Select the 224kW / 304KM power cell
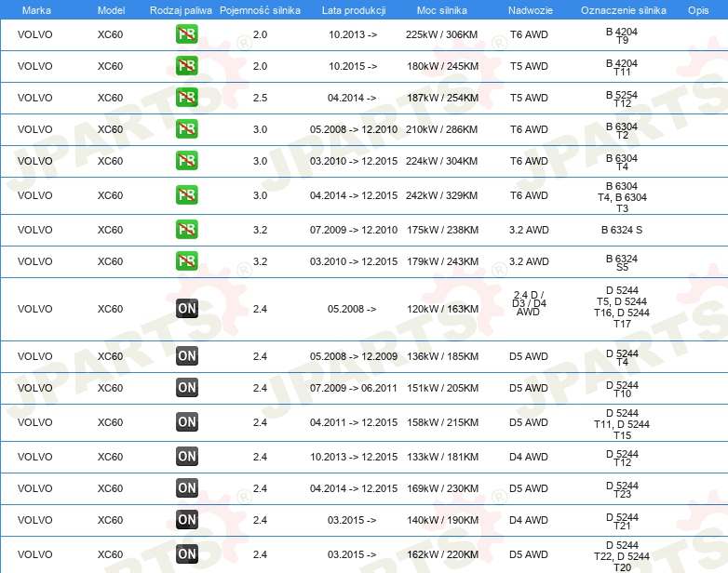The height and width of the screenshot is (573, 728). 441,161
